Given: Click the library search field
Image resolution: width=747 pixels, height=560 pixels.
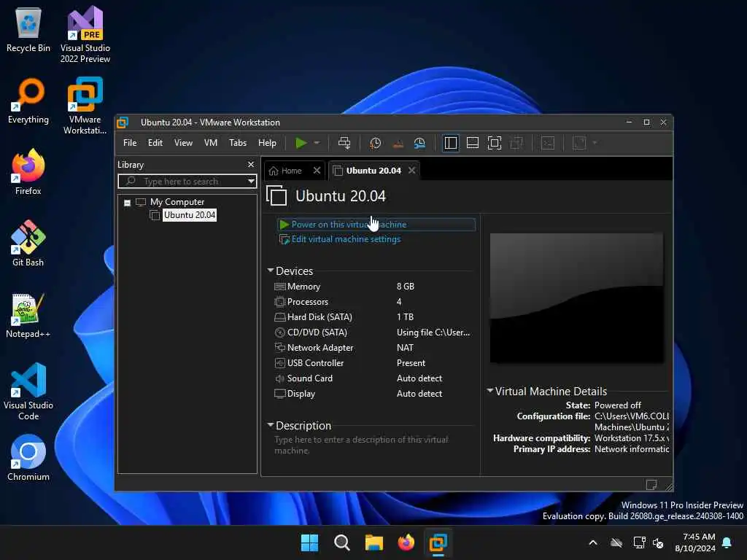Looking at the screenshot, I should click(182, 182).
